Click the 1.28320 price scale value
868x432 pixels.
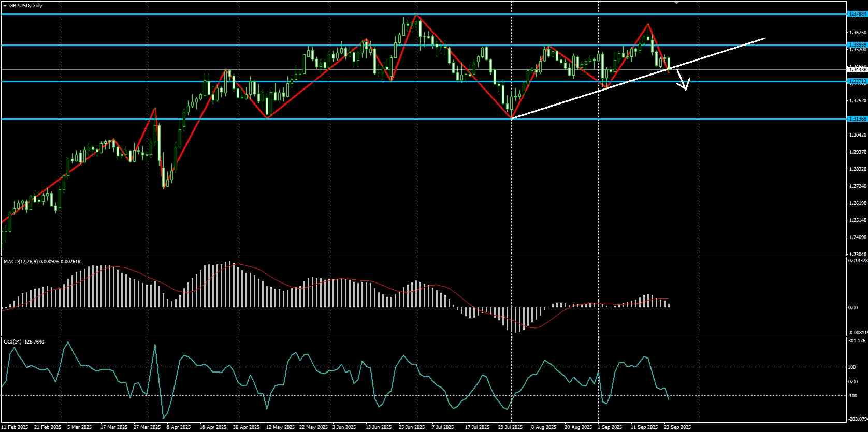[858, 169]
